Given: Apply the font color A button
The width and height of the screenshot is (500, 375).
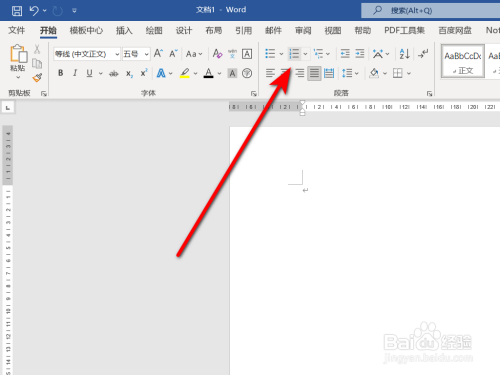Looking at the screenshot, I should coord(209,73).
